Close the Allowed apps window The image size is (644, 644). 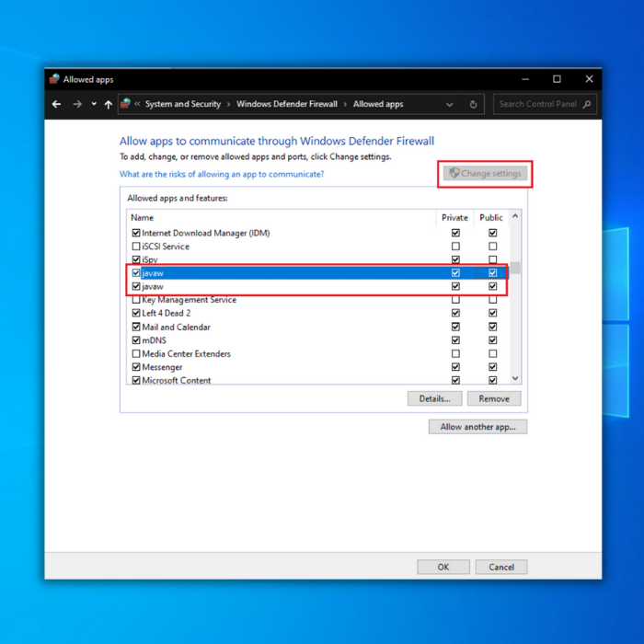coord(589,79)
